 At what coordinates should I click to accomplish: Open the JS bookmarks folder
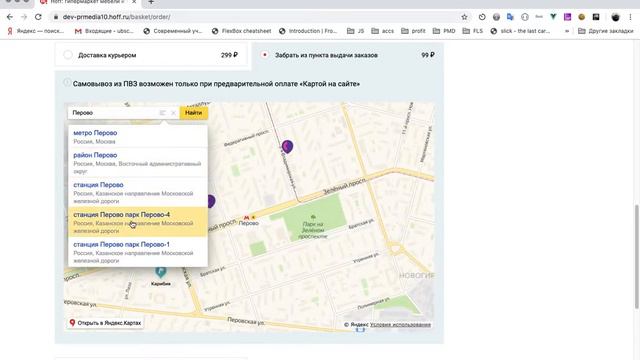click(x=356, y=31)
